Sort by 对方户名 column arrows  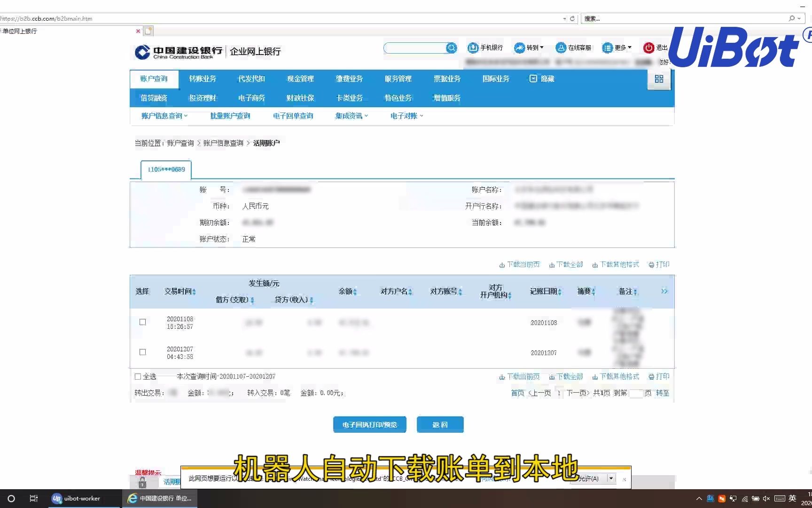pos(410,292)
